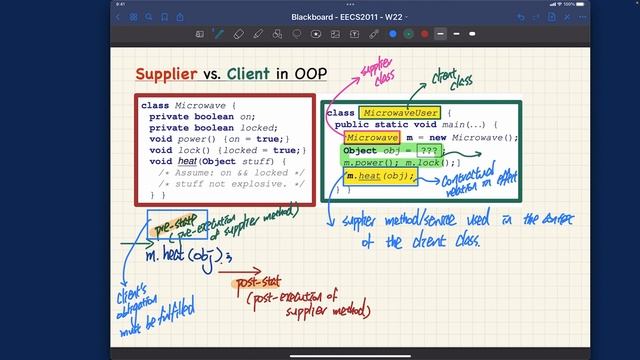Redo the last undone action
The width and height of the screenshot is (640, 360).
[x=536, y=17]
